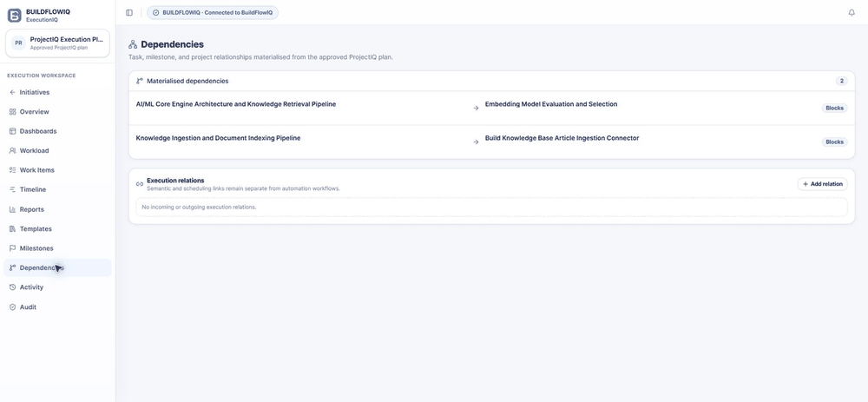Viewport: 868px width, 402px height.
Task: Select Embedding Model Evaluation and Selection
Action: point(551,104)
